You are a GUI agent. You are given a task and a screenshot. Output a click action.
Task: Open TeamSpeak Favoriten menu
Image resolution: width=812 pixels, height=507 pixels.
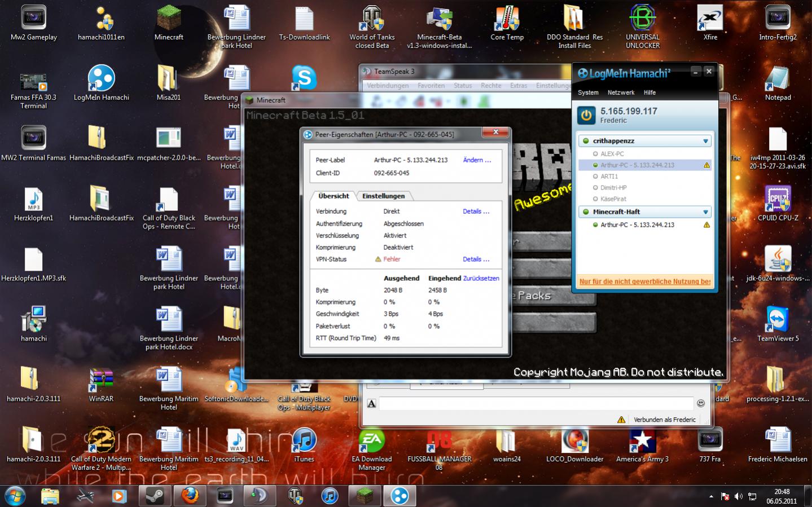pyautogui.click(x=431, y=86)
